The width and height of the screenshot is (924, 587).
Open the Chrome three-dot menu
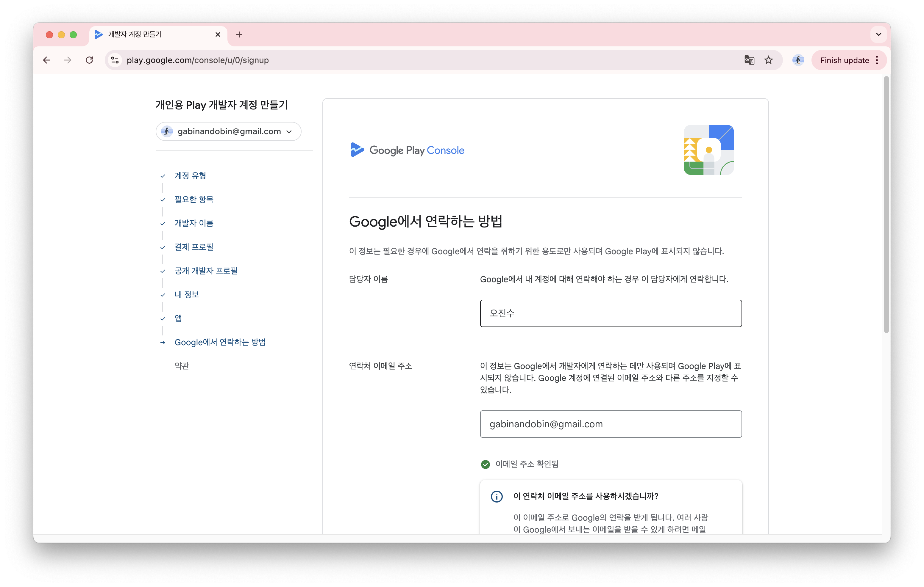[877, 60]
